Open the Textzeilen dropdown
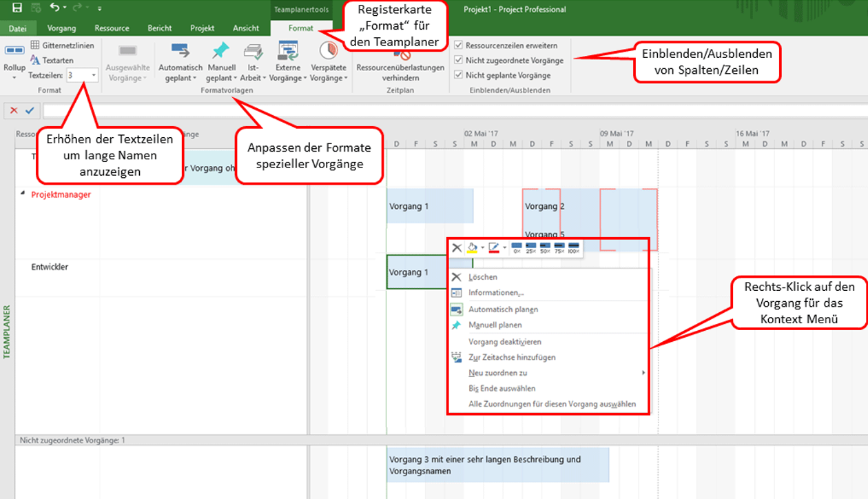Viewport: 868px width, 499px height. tap(94, 75)
